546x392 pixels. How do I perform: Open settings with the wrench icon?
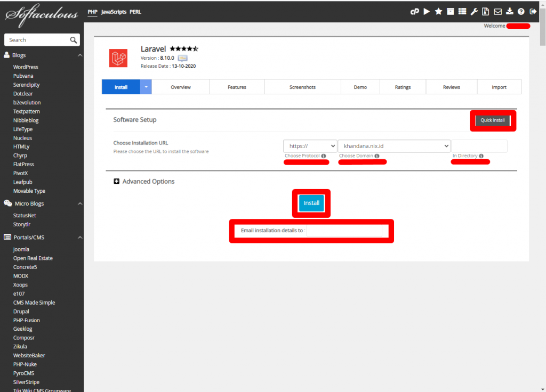point(475,11)
